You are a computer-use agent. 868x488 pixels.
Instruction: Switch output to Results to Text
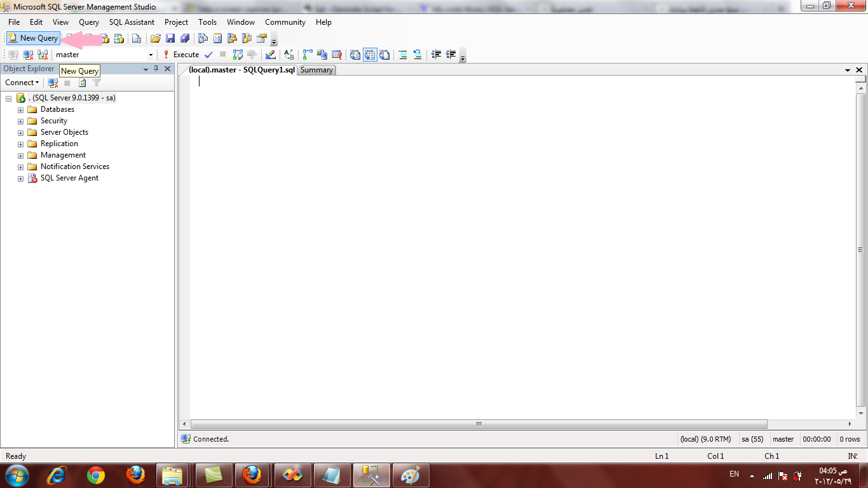click(355, 55)
